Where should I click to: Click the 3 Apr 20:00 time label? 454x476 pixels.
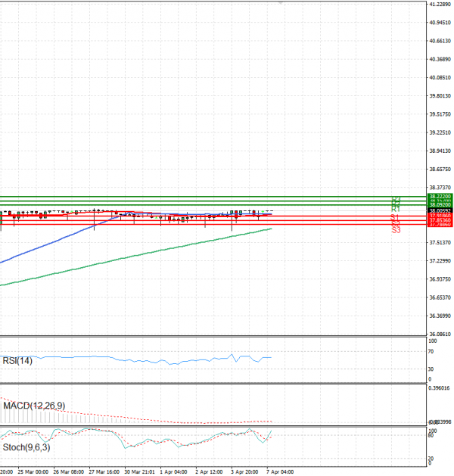pos(244,472)
